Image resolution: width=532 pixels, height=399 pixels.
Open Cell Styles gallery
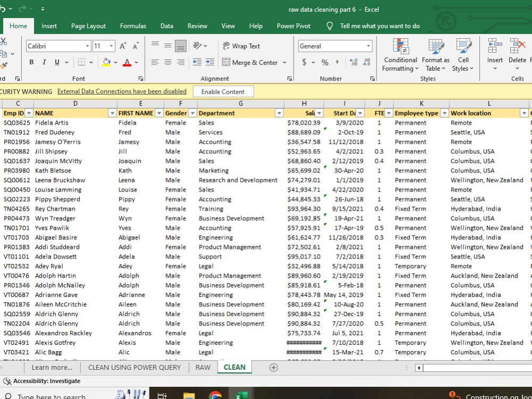click(463, 55)
